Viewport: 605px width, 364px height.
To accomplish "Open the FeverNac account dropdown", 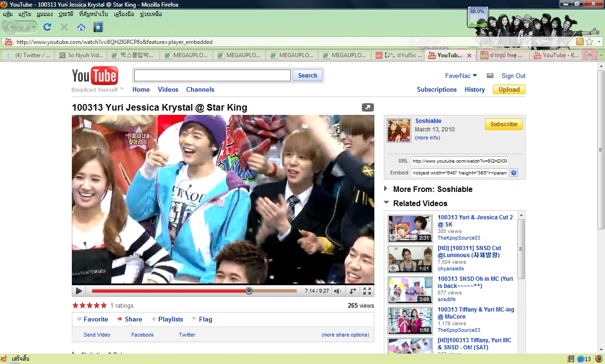I will [461, 76].
